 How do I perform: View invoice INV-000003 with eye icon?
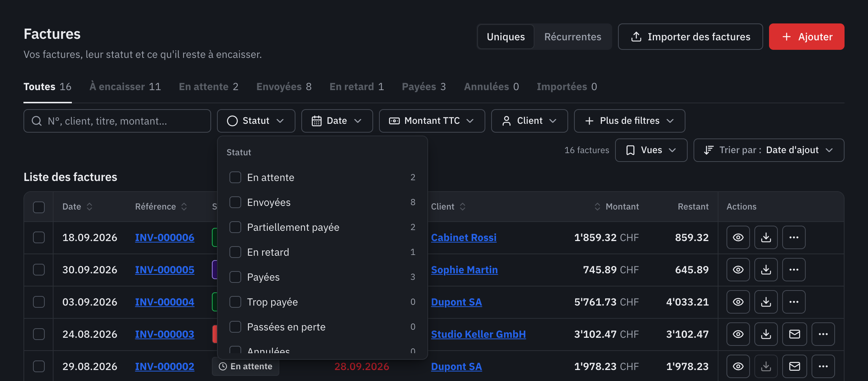tap(738, 334)
